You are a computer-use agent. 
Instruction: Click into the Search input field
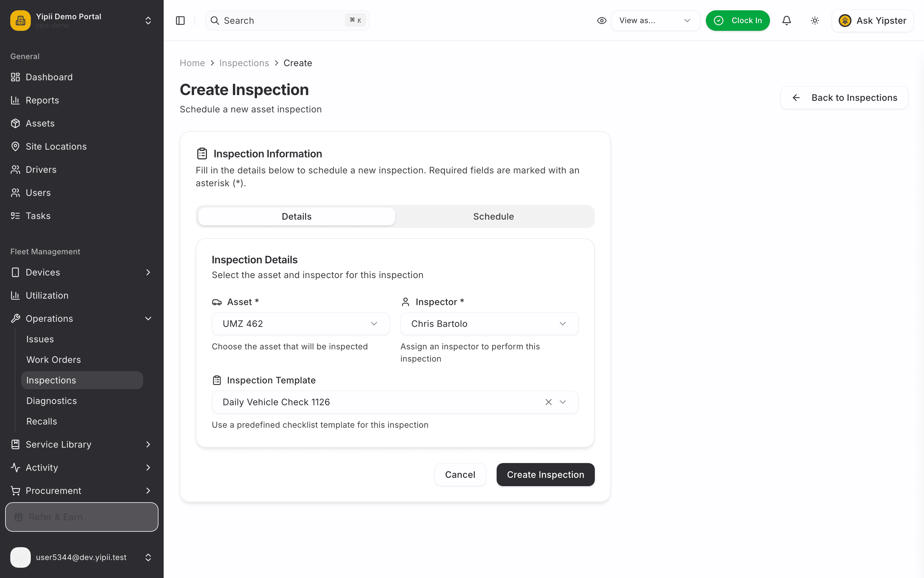tap(287, 21)
